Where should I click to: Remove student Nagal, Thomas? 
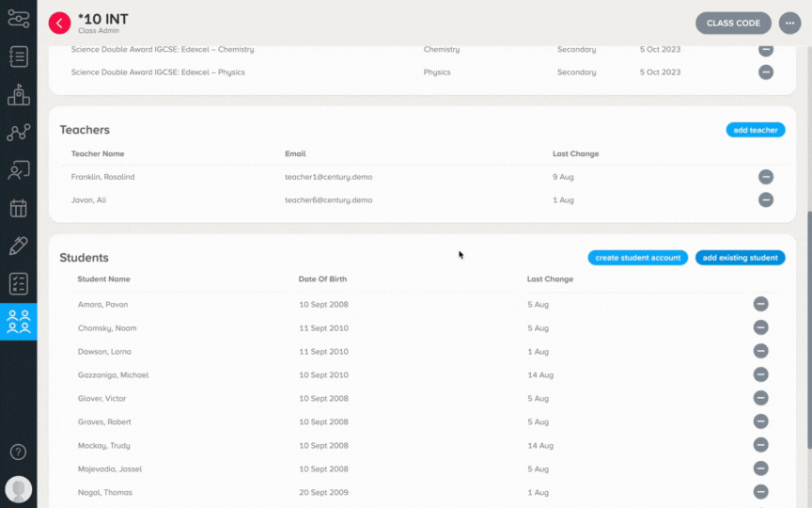coord(760,492)
